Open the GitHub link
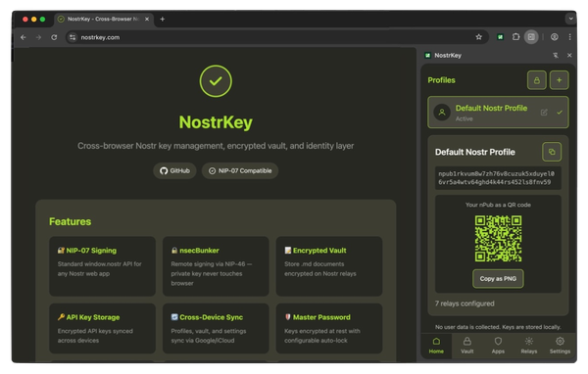 [174, 171]
